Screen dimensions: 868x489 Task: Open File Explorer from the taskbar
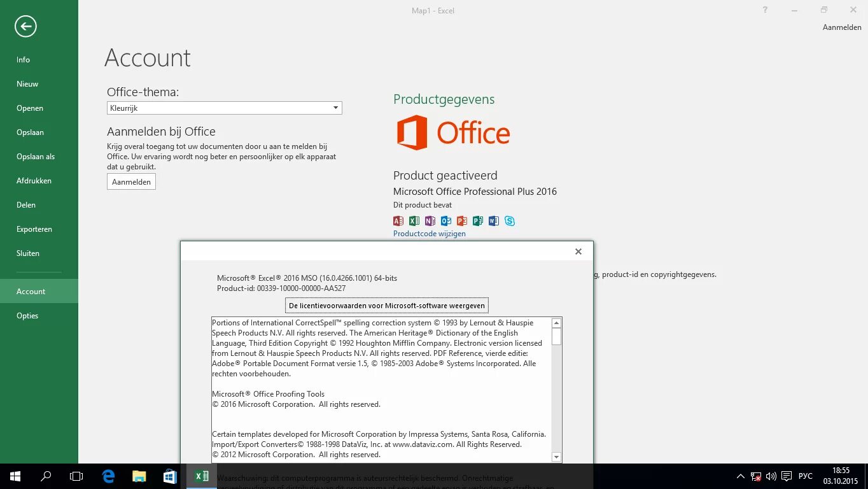[139, 476]
